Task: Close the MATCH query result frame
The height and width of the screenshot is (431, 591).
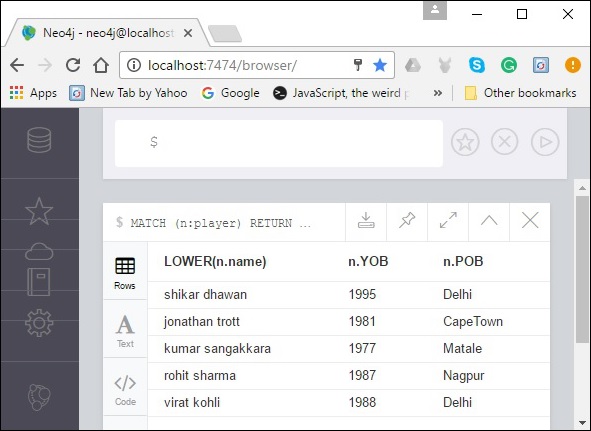Action: [530, 221]
